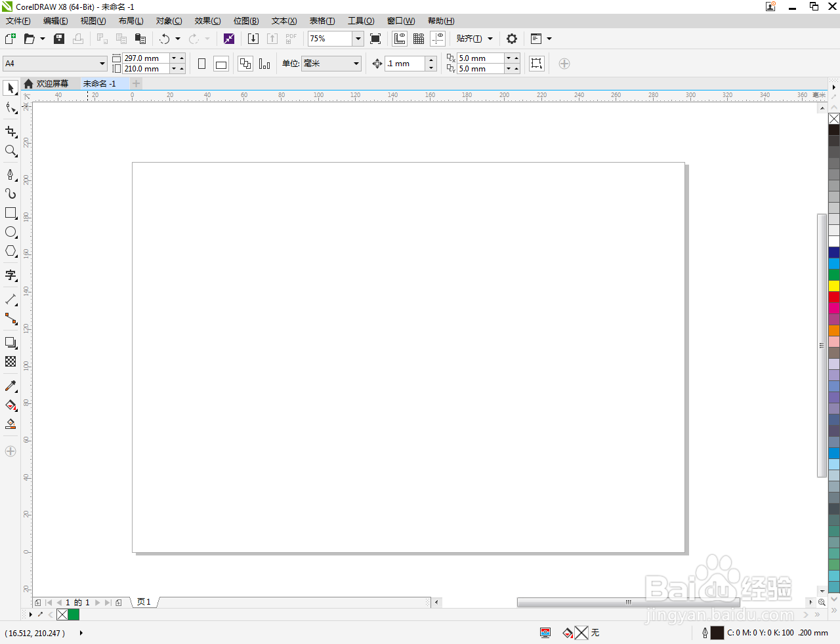Viewport: 840px width, 644px height.
Task: Select the Color Eyedropper tool
Action: 10,386
